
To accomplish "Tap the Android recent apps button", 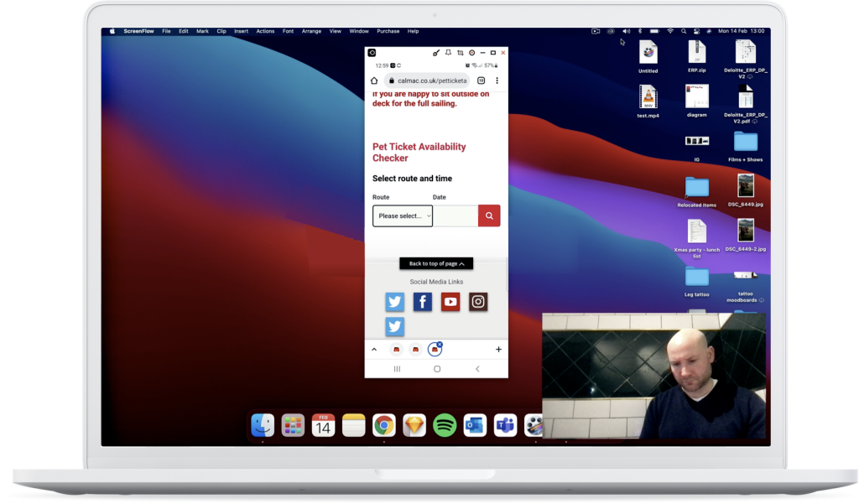I will click(397, 368).
